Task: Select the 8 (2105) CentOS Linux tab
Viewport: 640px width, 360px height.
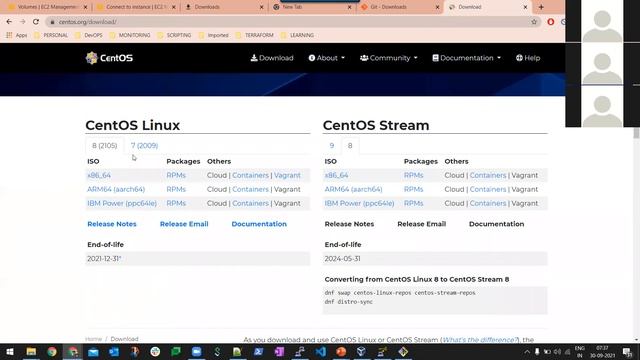Action: coord(104,146)
